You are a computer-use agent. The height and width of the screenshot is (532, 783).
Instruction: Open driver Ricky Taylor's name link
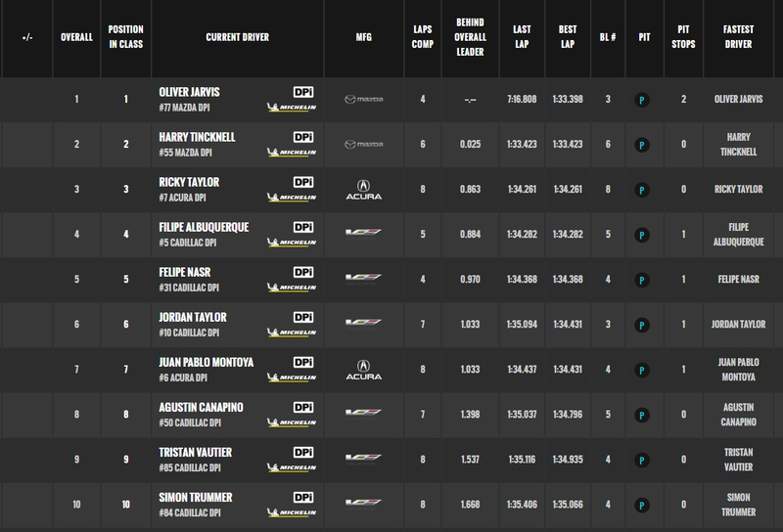(x=189, y=182)
